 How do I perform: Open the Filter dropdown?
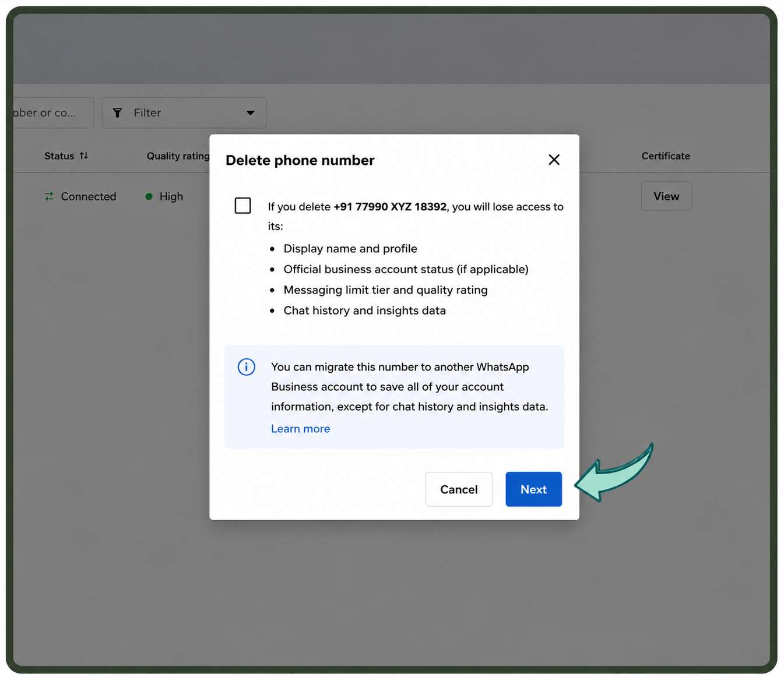[184, 112]
